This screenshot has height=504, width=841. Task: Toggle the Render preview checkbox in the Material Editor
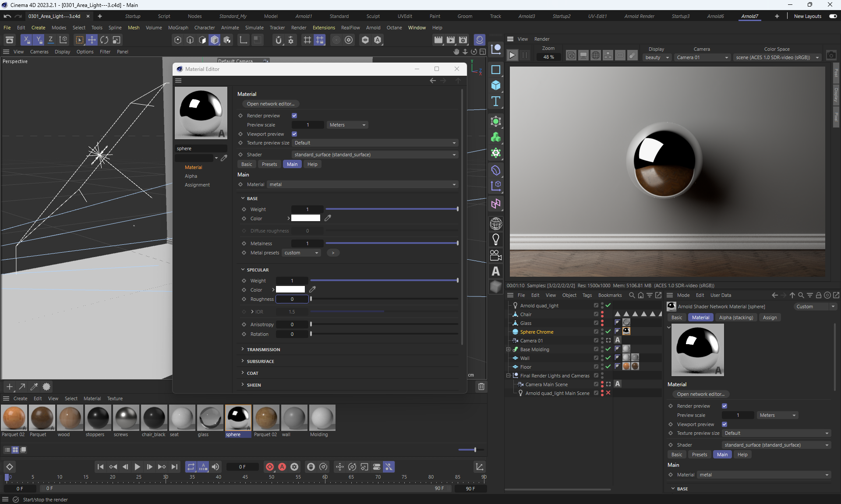pyautogui.click(x=294, y=116)
